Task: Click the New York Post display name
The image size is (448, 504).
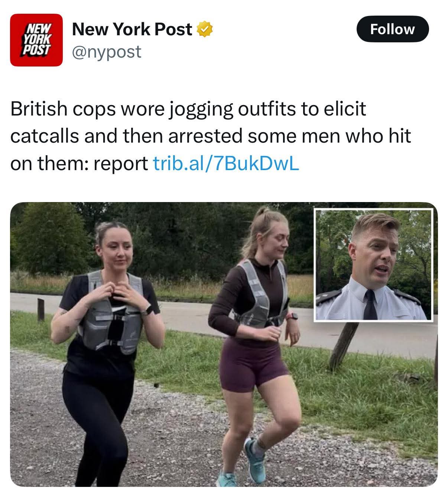Action: click(132, 29)
